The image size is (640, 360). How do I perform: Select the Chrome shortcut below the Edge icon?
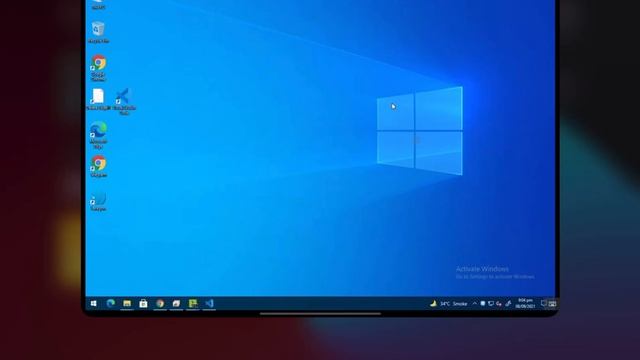coord(98,166)
